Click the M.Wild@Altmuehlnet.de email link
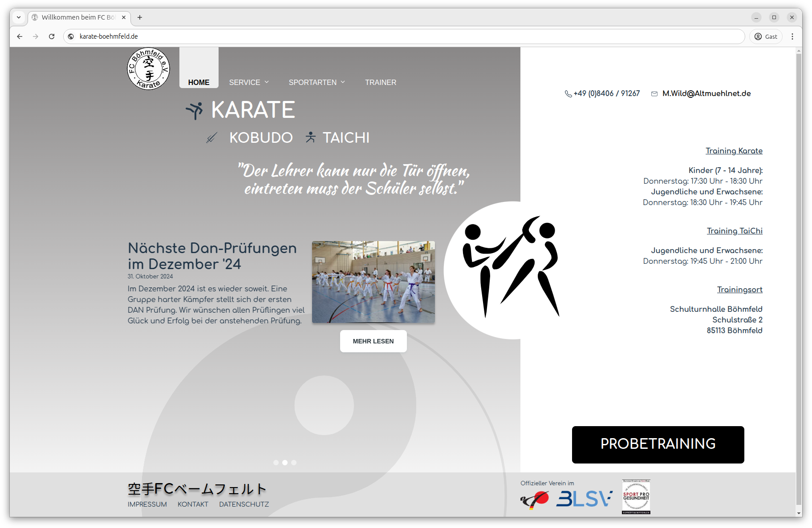Screen dimensions: 812x528 (x=706, y=93)
